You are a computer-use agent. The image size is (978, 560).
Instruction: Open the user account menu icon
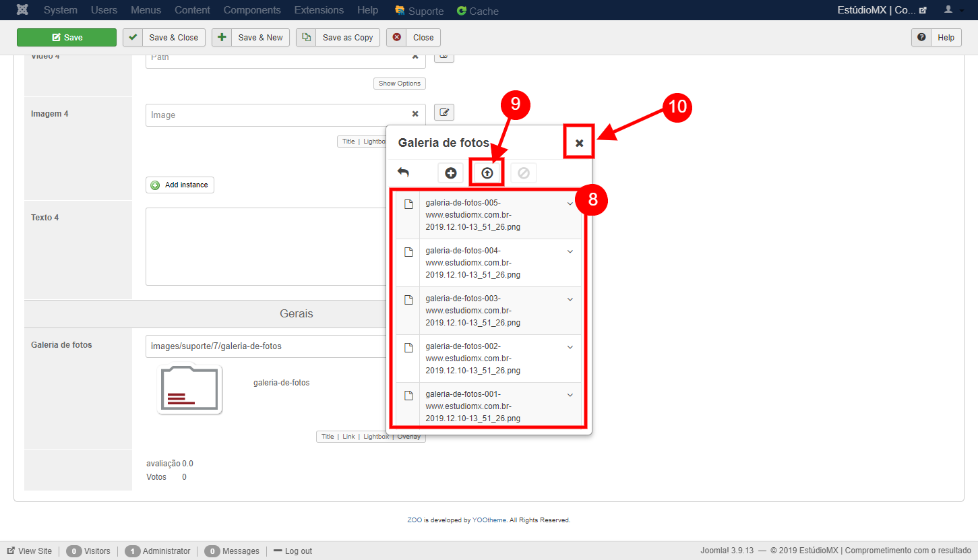tap(949, 10)
